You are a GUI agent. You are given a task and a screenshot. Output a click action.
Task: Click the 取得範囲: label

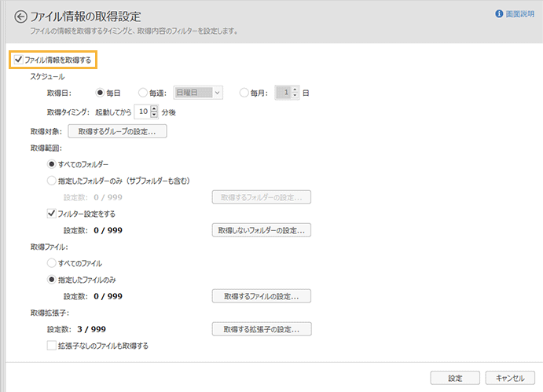click(x=46, y=148)
